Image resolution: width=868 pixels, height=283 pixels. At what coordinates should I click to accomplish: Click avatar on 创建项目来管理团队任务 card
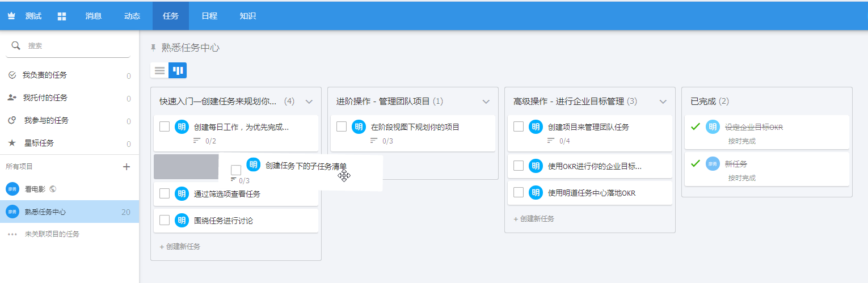pyautogui.click(x=536, y=127)
